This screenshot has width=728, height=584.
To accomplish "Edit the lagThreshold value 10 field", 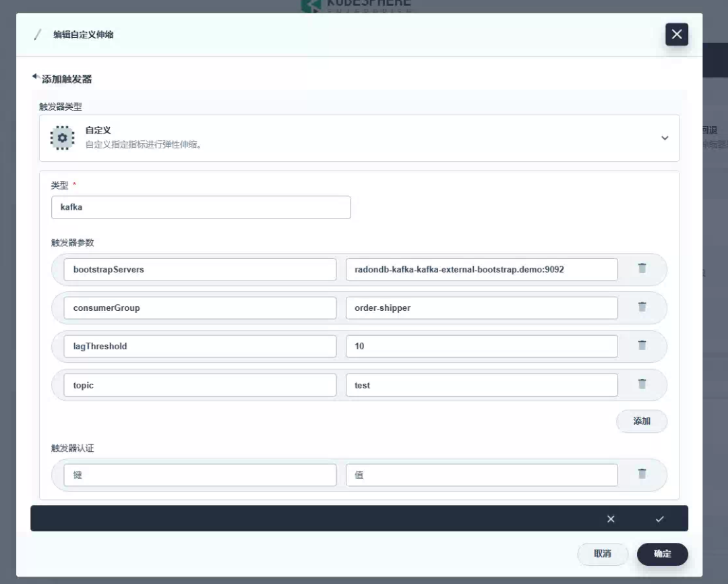I will click(481, 346).
